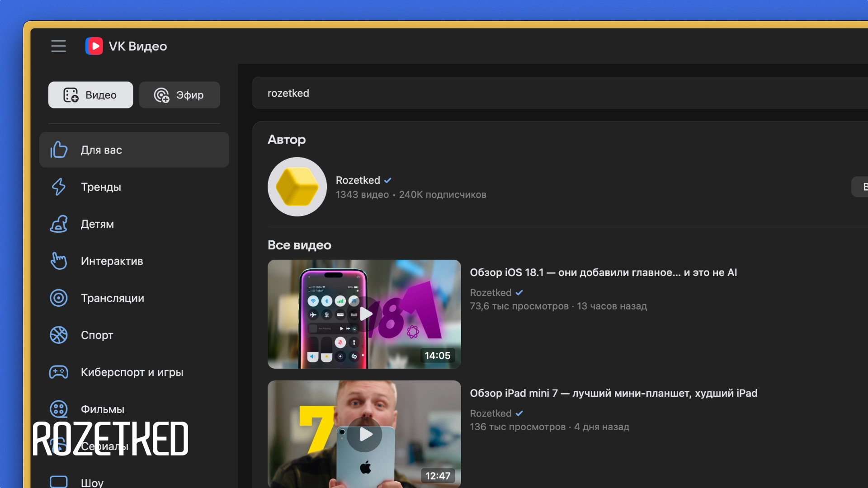This screenshot has height=488, width=868.
Task: Open Шоу section in sidebar
Action: tap(92, 482)
